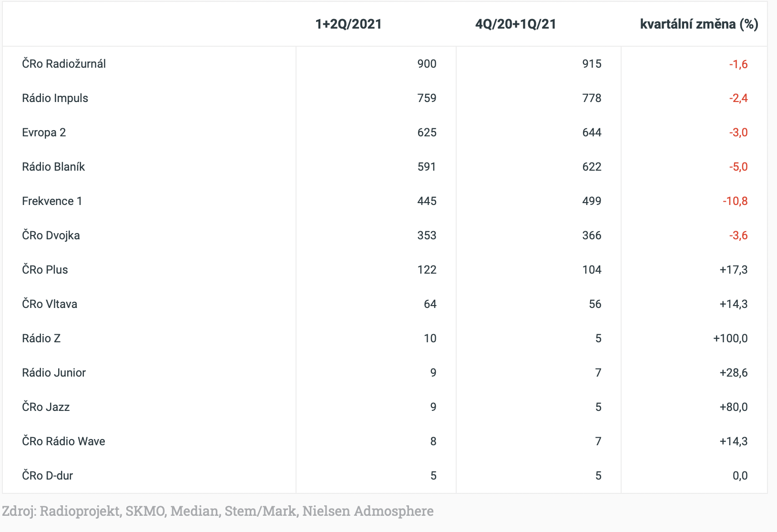The height and width of the screenshot is (532, 777).
Task: Click the -10,8 change value for Frekvence 1
Action: click(735, 201)
